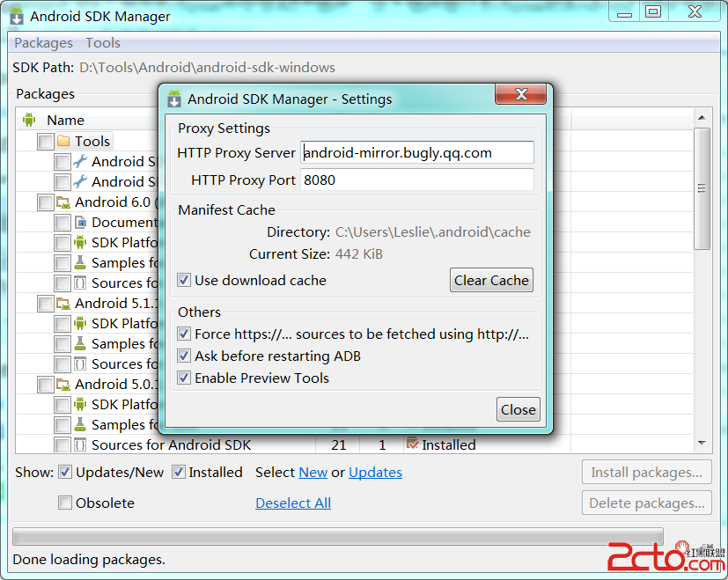
Task: Click the Installed status icon in last row
Action: (x=412, y=444)
